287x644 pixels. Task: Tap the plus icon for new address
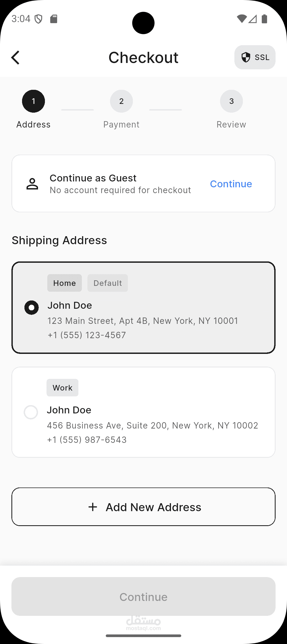pyautogui.click(x=93, y=507)
